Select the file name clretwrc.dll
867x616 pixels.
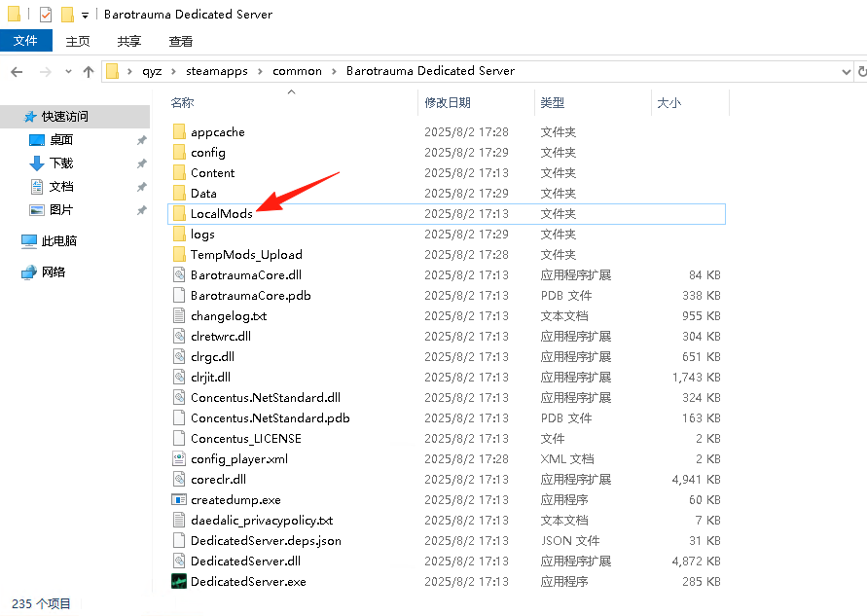point(221,337)
